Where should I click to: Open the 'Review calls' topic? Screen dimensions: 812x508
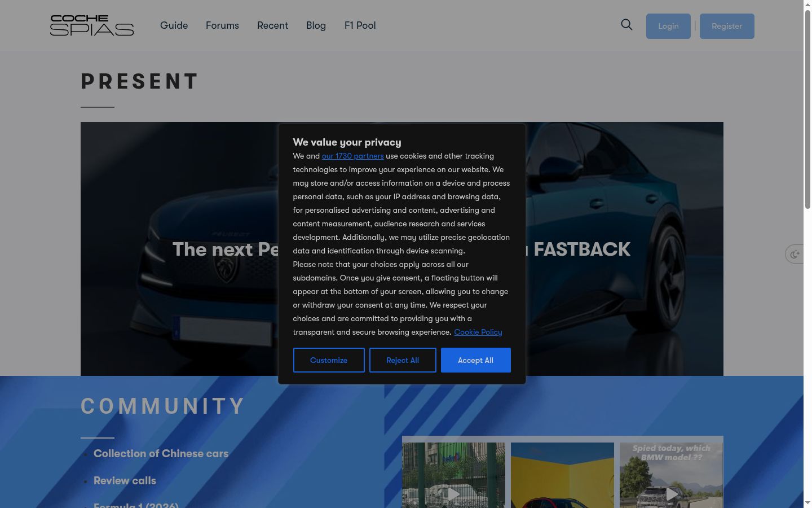coord(125,481)
